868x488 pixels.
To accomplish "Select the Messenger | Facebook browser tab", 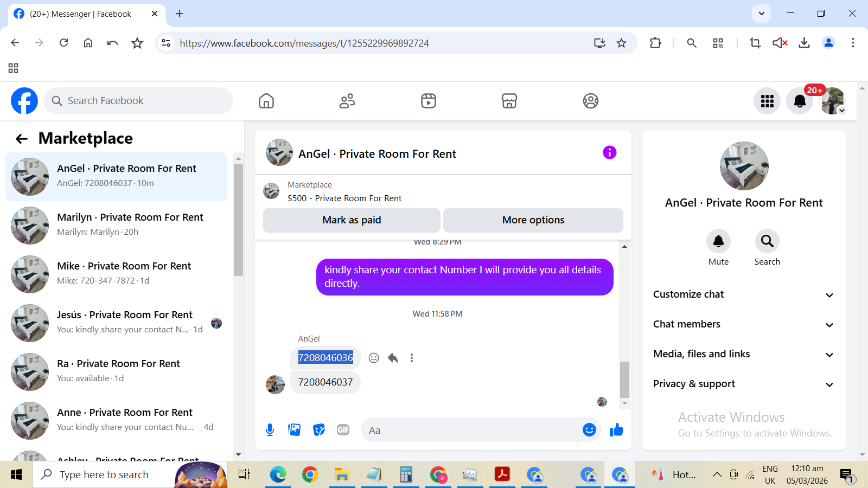I will click(87, 14).
